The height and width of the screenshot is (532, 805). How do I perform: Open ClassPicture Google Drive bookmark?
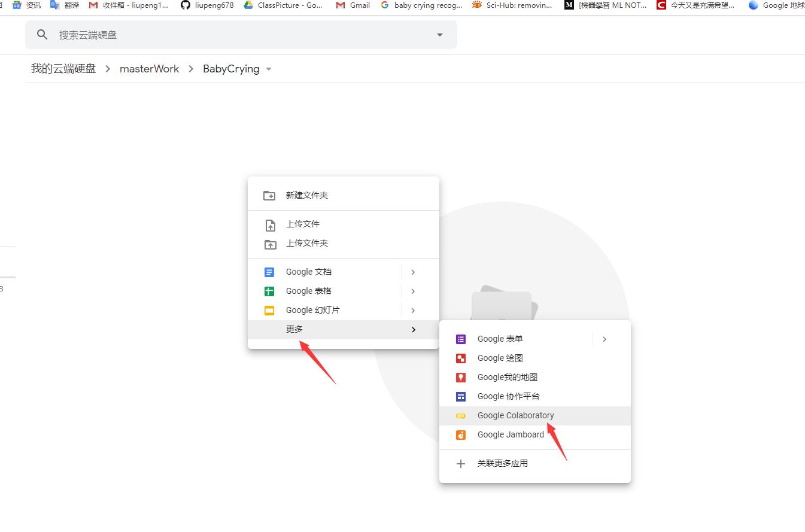(x=283, y=5)
